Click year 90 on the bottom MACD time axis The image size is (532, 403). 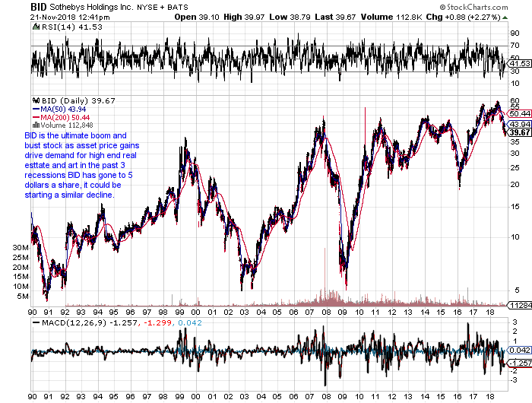point(33,396)
